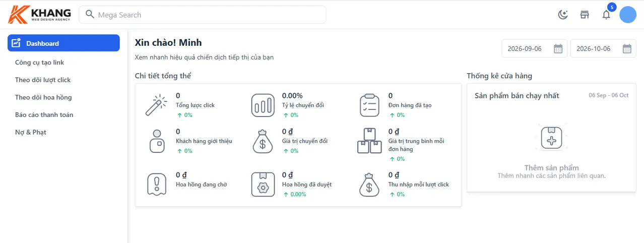The width and height of the screenshot is (644, 243).
Task: Click Hoa hồng đang chờ label
Action: (201, 185)
